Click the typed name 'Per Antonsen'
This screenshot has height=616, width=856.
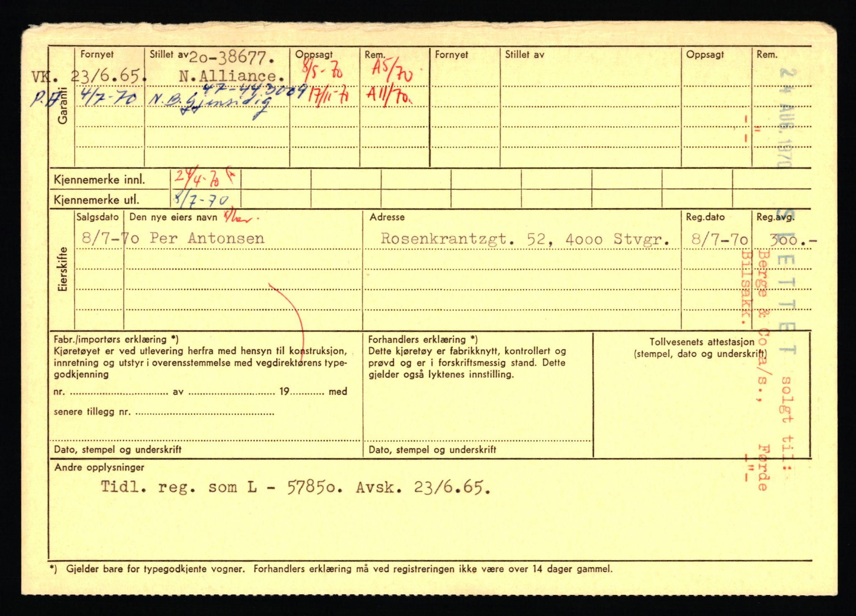click(207, 238)
